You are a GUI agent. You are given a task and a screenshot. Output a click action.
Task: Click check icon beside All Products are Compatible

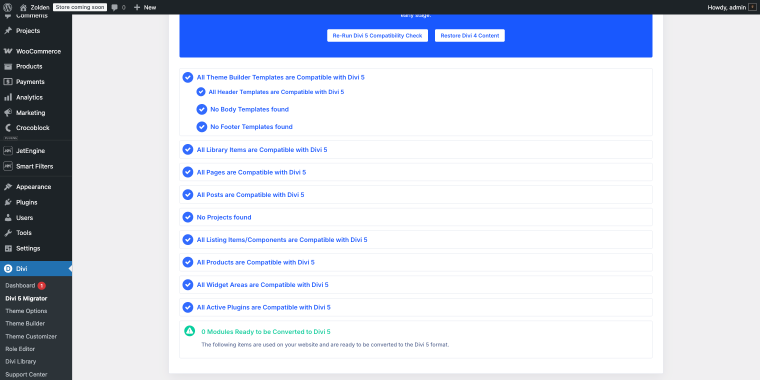(x=188, y=262)
